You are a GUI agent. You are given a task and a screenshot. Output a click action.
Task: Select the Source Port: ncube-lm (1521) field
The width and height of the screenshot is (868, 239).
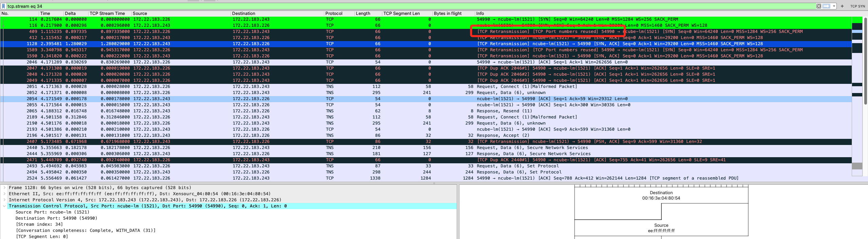pyautogui.click(x=52, y=212)
